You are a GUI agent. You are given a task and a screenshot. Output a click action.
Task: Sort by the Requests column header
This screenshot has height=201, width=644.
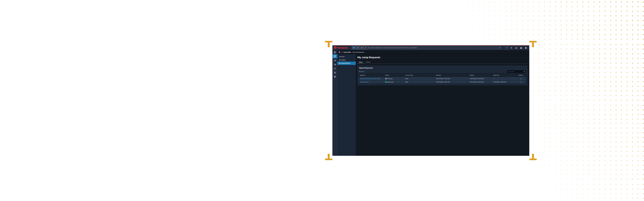[362, 75]
